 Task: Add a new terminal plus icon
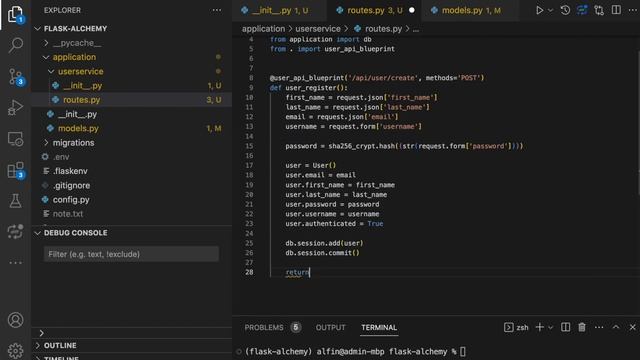point(540,327)
